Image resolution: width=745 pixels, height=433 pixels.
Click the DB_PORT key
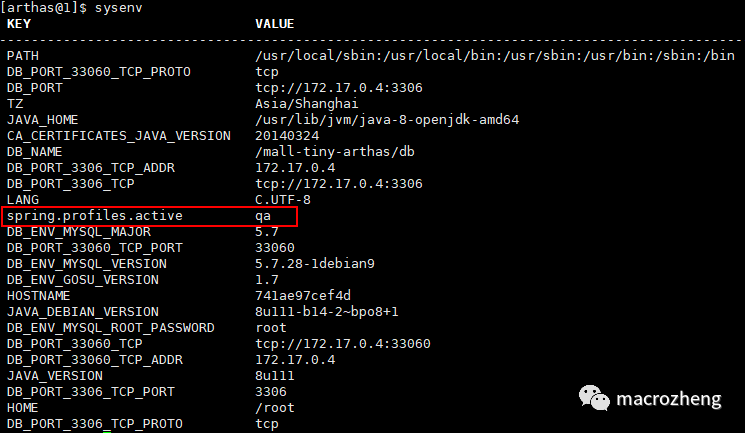pyautogui.click(x=35, y=88)
